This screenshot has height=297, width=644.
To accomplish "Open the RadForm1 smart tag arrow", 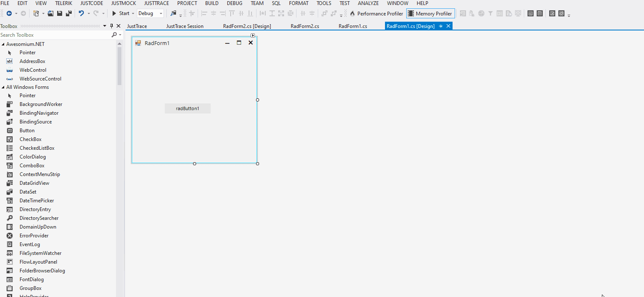I will pos(253,35).
